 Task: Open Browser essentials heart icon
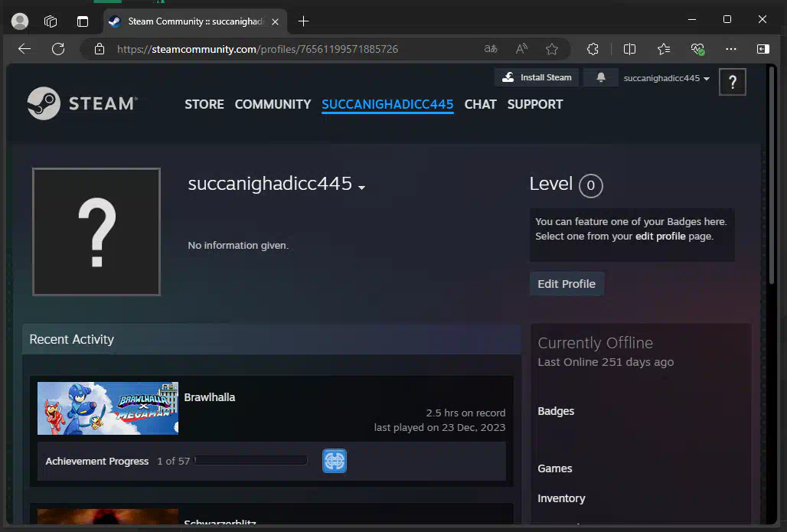tap(697, 49)
